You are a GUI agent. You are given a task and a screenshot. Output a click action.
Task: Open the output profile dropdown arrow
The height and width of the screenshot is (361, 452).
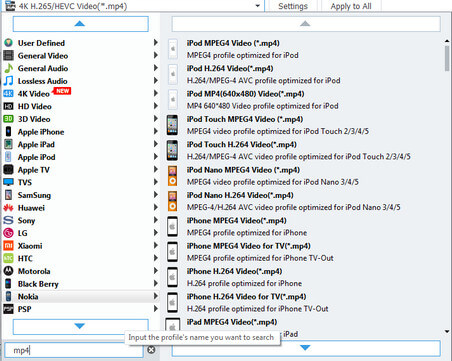tap(257, 6)
